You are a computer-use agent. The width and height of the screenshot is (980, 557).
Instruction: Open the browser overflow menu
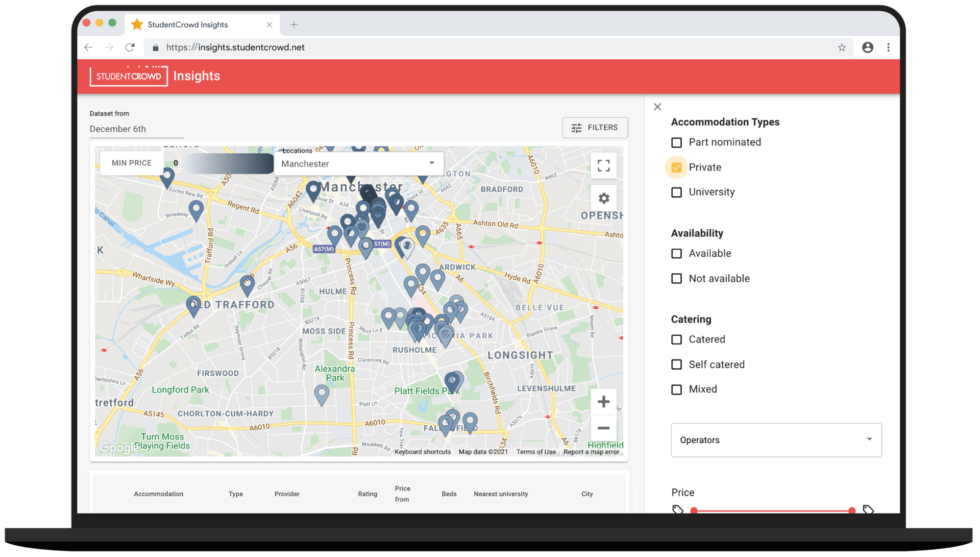pyautogui.click(x=888, y=47)
